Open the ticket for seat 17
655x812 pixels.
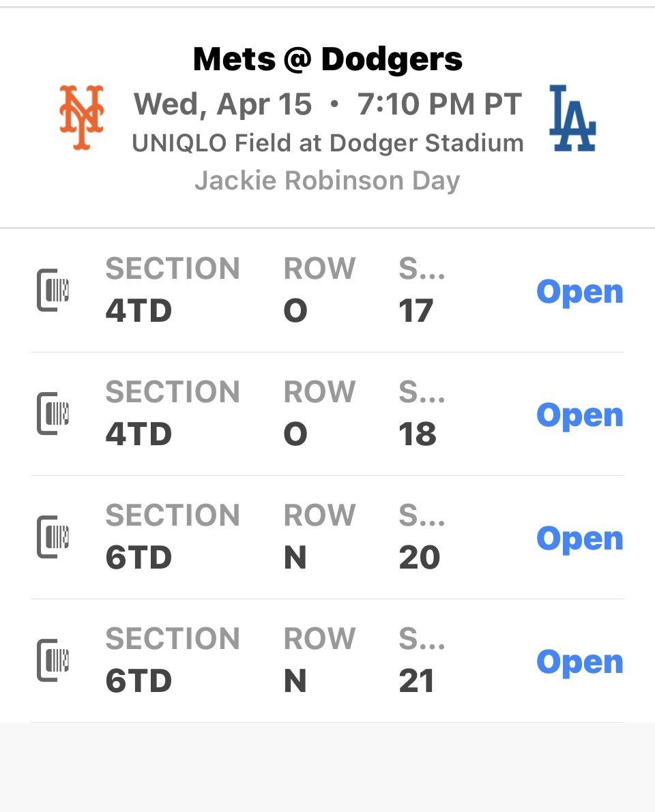[x=579, y=292]
